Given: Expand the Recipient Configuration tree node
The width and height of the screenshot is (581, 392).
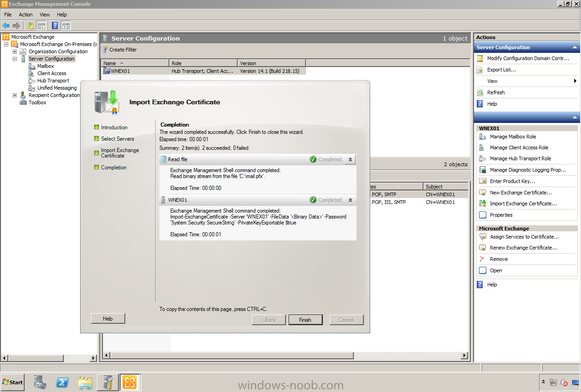Looking at the screenshot, I should [x=15, y=96].
